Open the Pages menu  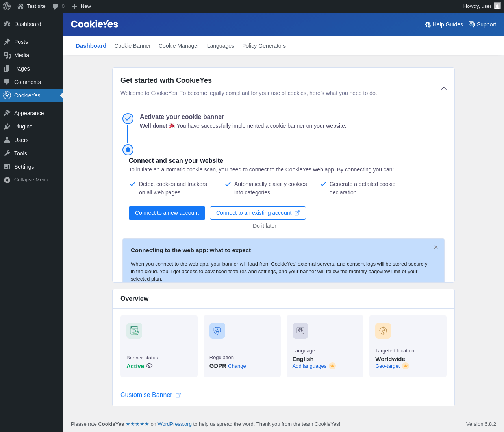[31, 69]
